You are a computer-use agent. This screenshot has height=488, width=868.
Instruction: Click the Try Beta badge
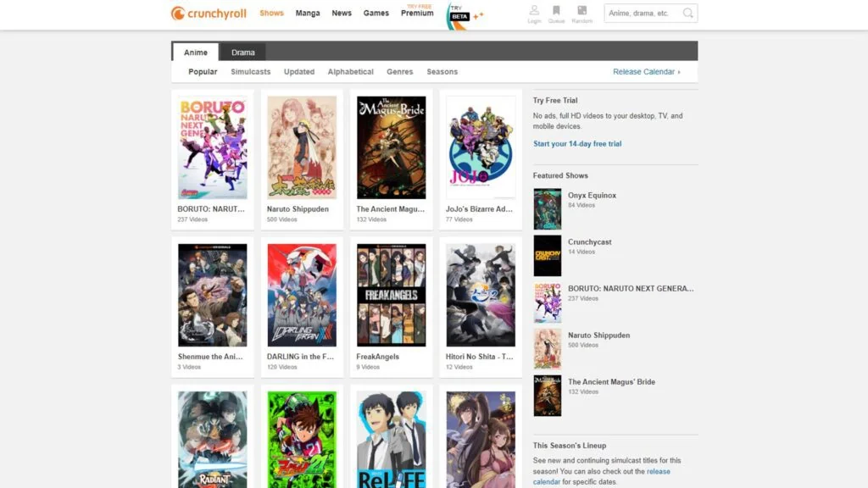(462, 16)
